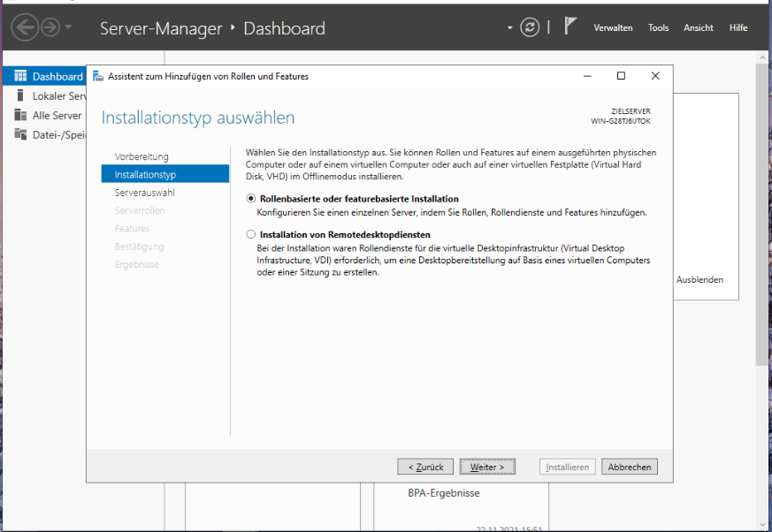
Task: Click the refresh icon in header
Action: pyautogui.click(x=530, y=27)
